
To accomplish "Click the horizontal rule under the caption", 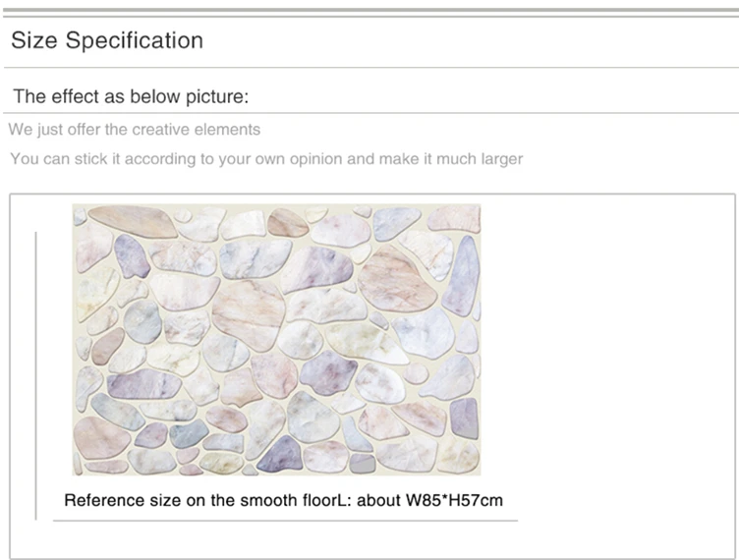I will coord(285,521).
